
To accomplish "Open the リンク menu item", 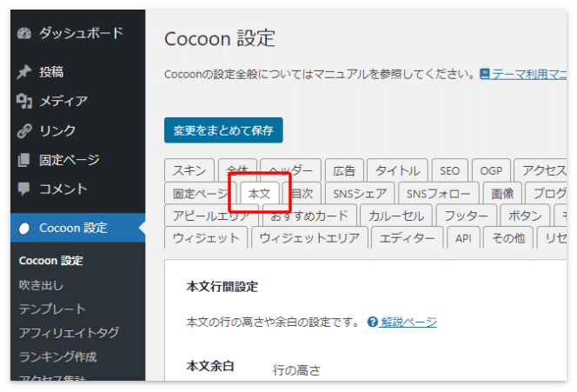I will point(77,130).
